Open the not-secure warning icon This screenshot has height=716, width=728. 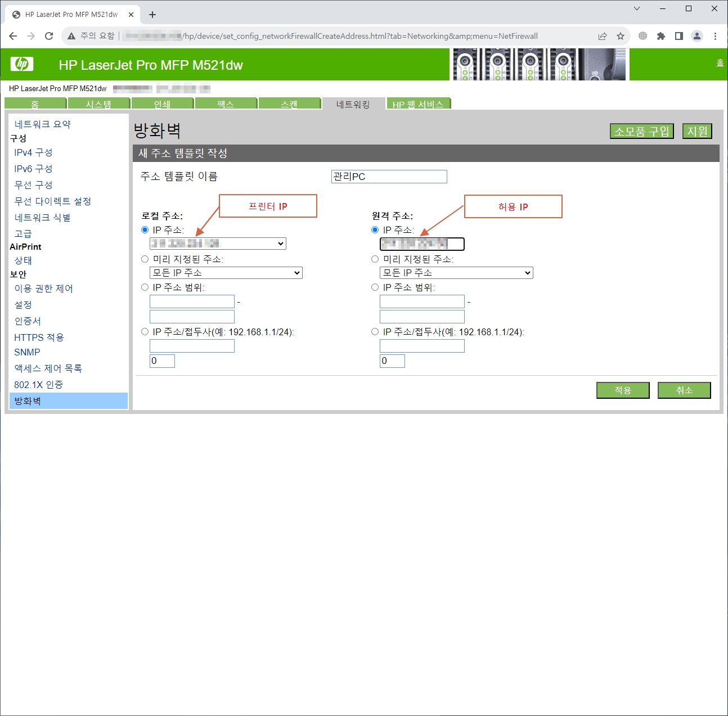click(x=71, y=36)
